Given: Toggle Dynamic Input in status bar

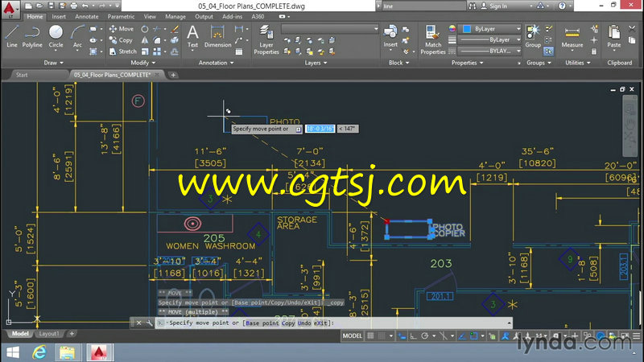Looking at the screenshot, I should click(x=402, y=336).
